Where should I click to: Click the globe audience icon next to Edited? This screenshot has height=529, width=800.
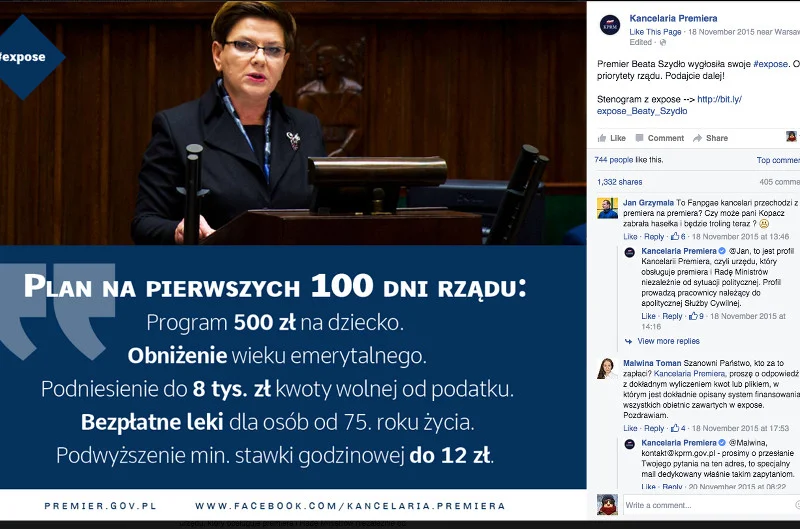pos(663,42)
